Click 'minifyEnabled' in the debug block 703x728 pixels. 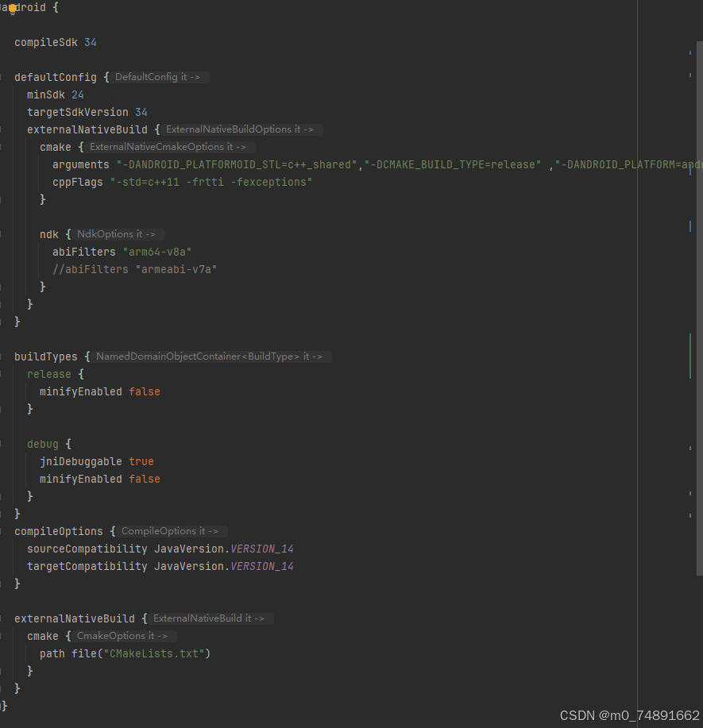pos(80,480)
